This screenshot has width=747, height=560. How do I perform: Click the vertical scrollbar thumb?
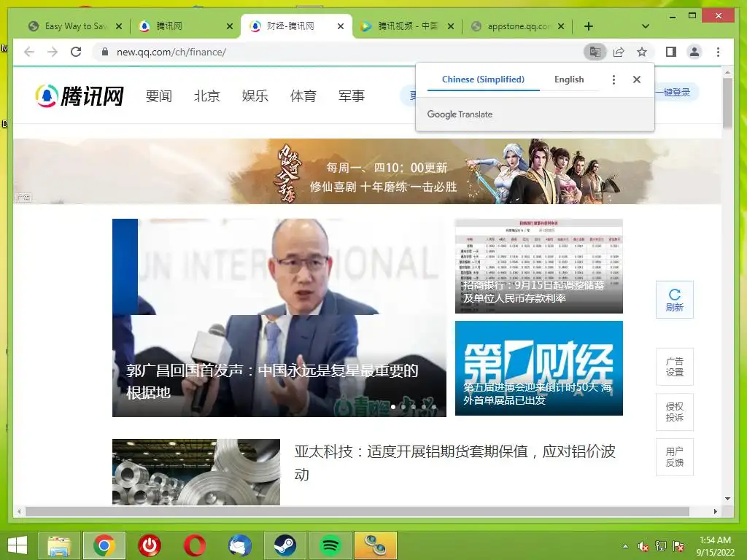[727, 103]
